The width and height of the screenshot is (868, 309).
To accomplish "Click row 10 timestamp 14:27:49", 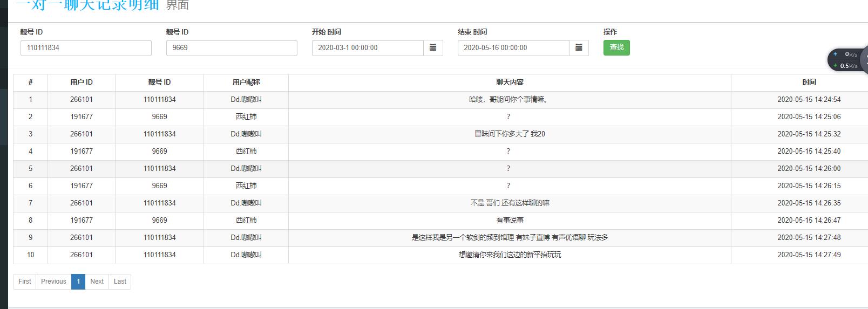I will click(x=809, y=255).
